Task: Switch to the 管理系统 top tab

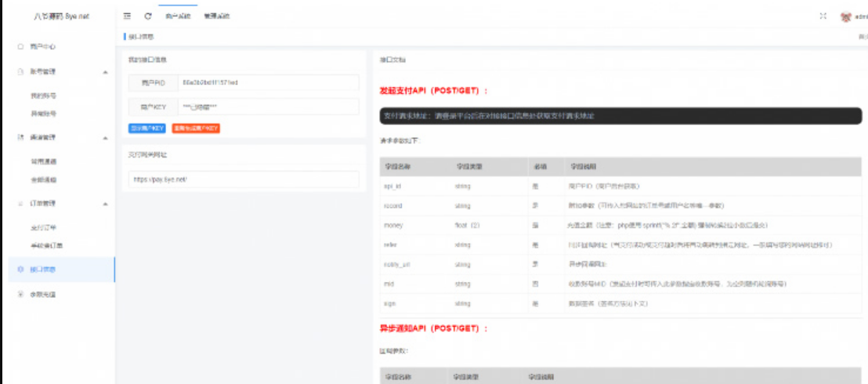Action: click(216, 16)
